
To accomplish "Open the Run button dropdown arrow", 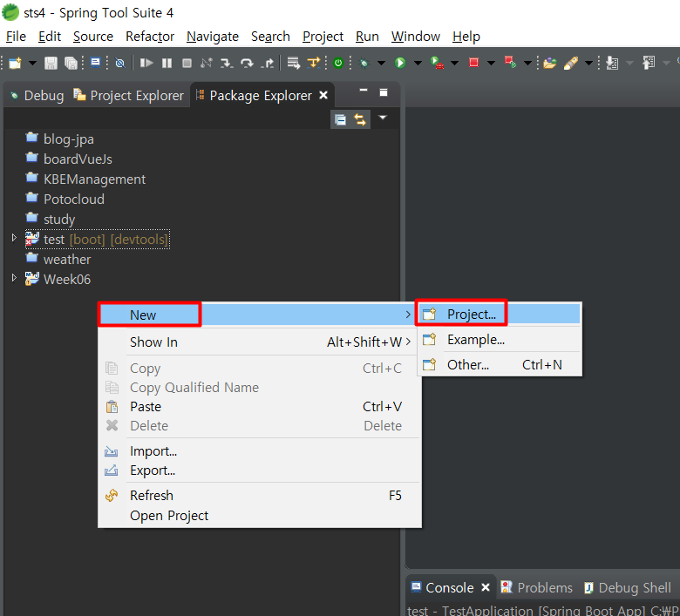I will pos(418,64).
